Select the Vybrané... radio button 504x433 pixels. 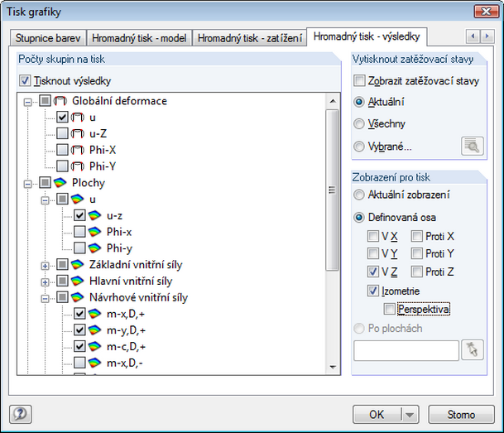pos(358,147)
